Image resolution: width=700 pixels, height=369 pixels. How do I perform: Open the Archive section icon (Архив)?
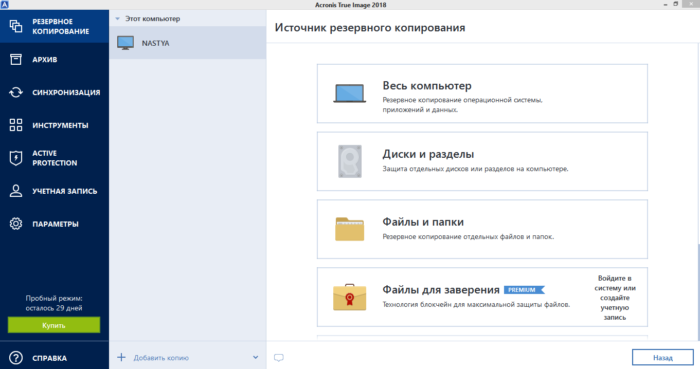coord(16,59)
